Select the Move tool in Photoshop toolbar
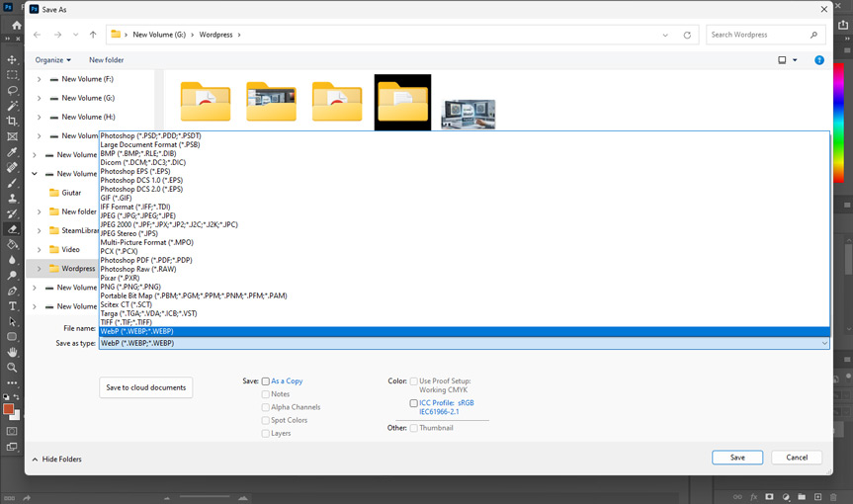This screenshot has height=504, width=853. pyautogui.click(x=12, y=59)
